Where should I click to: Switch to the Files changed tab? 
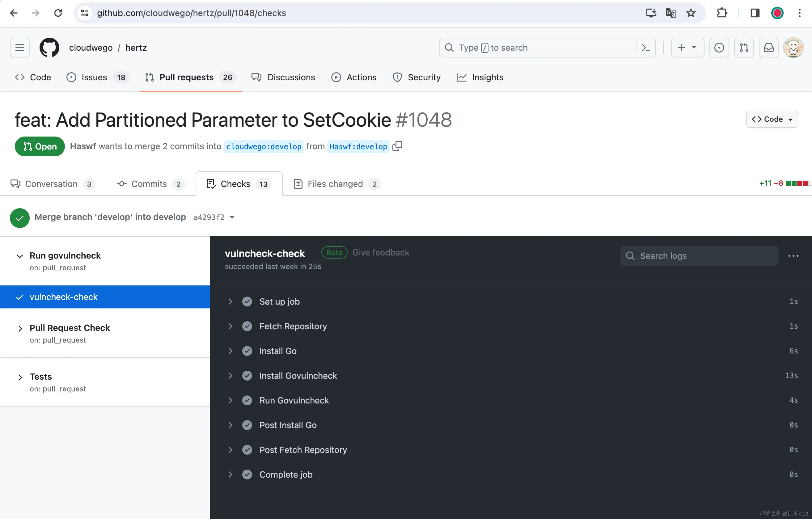(x=335, y=184)
